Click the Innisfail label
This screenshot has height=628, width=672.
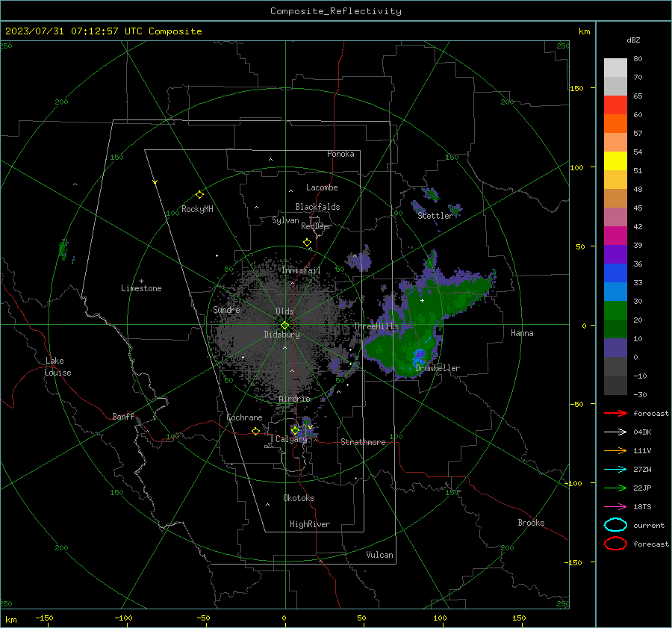point(301,270)
